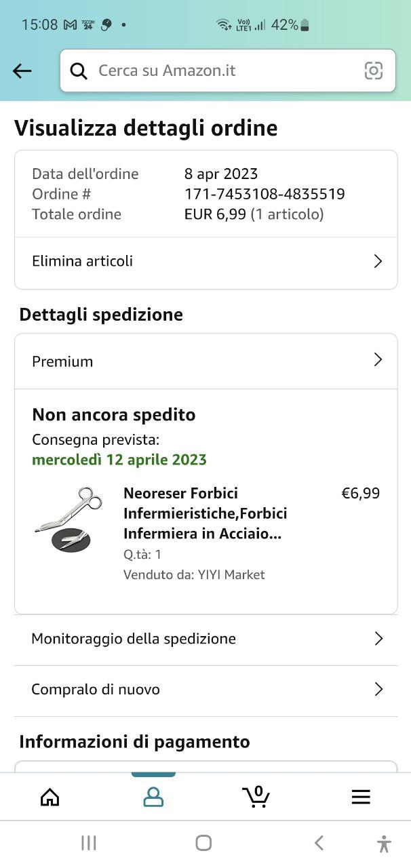Open the hamburger menu tab
This screenshot has width=411, height=868.
pyautogui.click(x=361, y=797)
